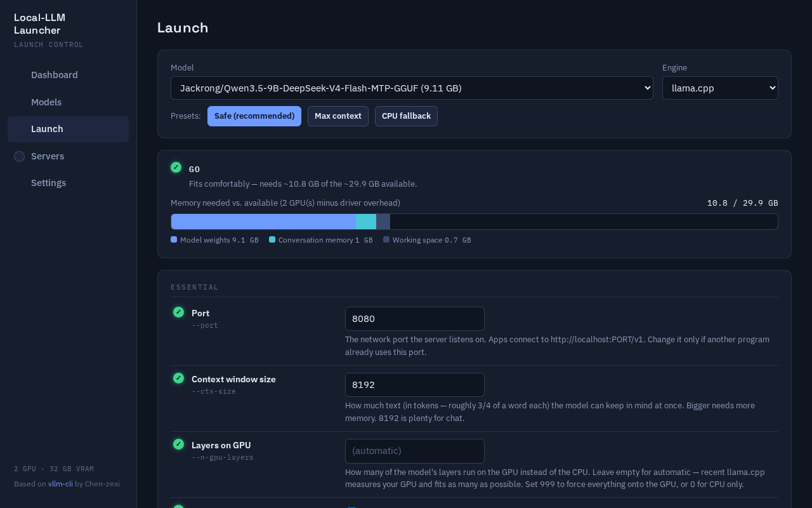Click the check icon beside Layers on GPU
Image resolution: width=812 pixels, height=508 pixels.
(178, 444)
